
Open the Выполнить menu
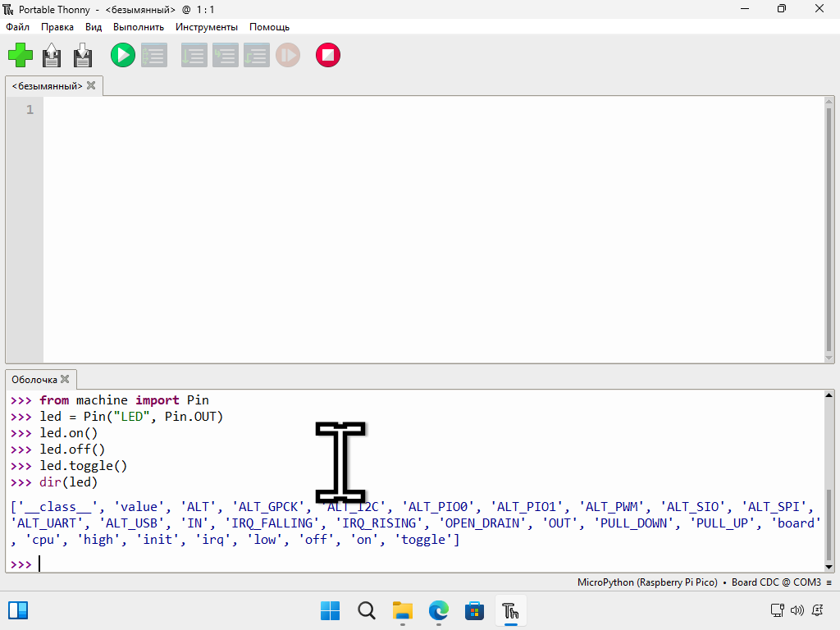(x=138, y=27)
